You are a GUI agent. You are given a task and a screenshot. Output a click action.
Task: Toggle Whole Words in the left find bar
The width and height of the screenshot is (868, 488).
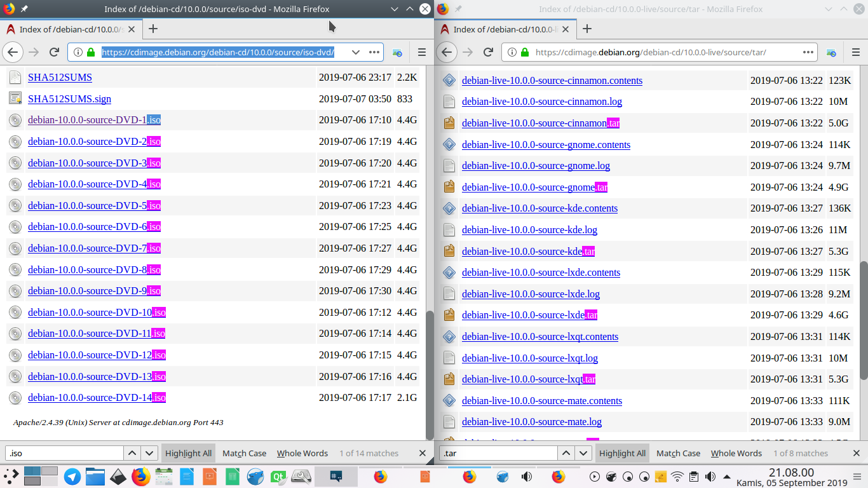[x=302, y=453]
